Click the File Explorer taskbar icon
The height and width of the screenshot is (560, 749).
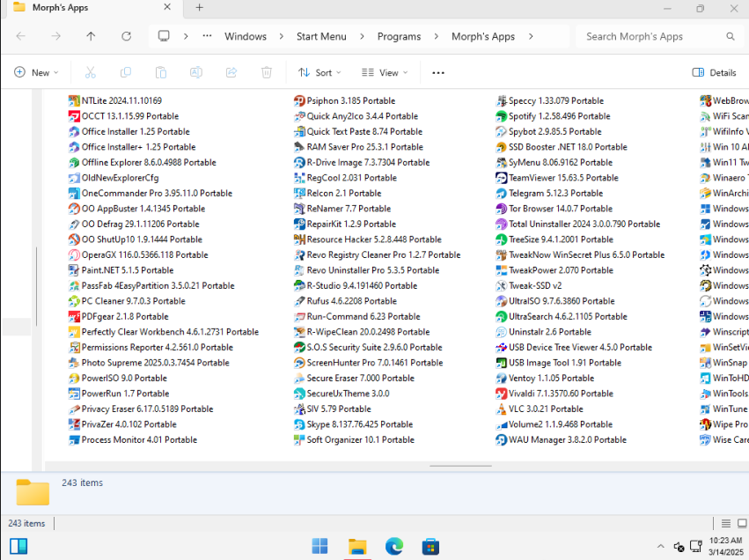tap(357, 546)
